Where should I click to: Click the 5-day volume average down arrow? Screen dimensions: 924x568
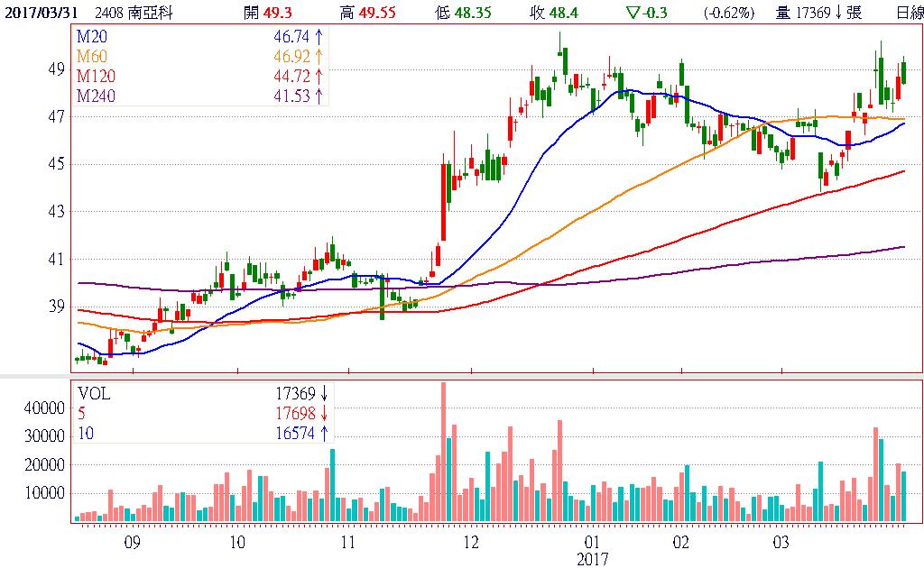pos(322,414)
